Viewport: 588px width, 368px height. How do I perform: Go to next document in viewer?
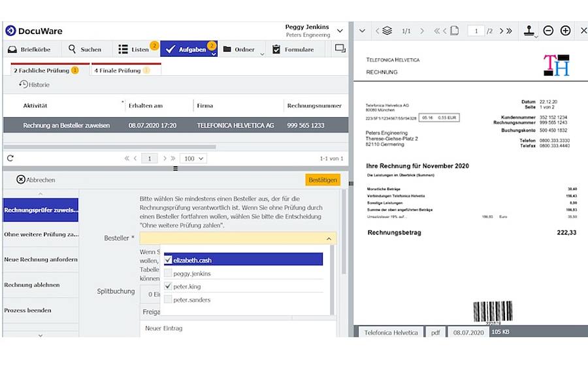click(422, 31)
